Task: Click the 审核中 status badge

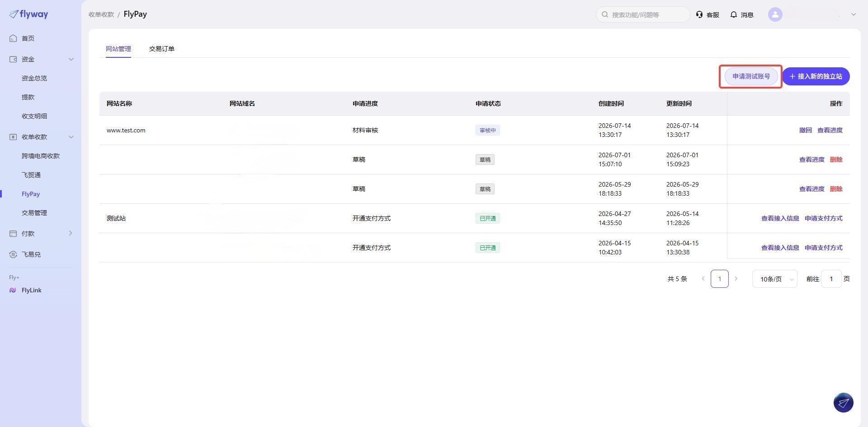Action: [487, 130]
